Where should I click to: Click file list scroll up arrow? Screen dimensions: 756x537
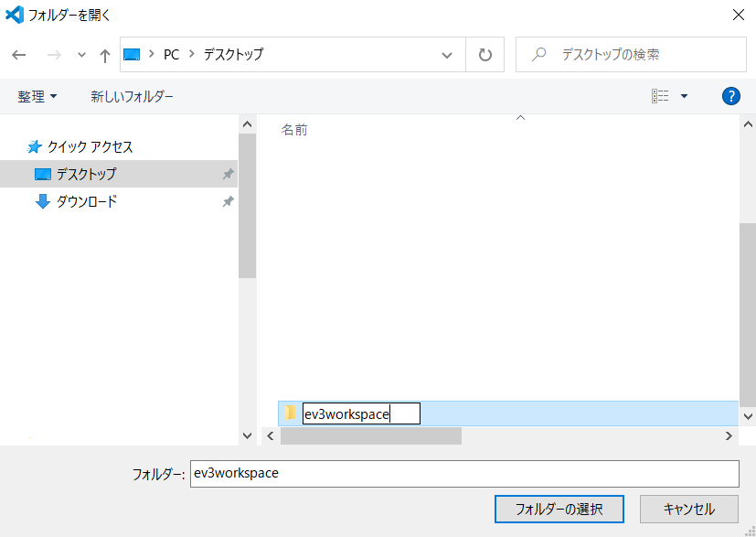tap(748, 124)
